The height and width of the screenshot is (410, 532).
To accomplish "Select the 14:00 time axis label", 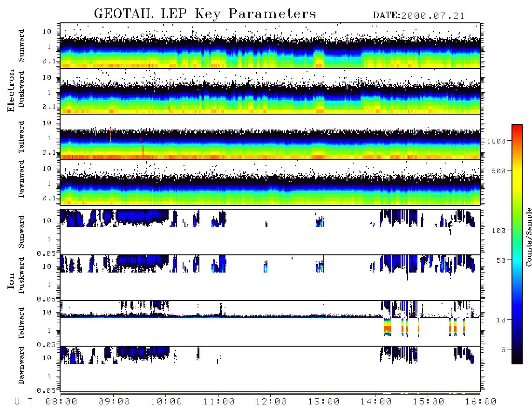I will 376,402.
